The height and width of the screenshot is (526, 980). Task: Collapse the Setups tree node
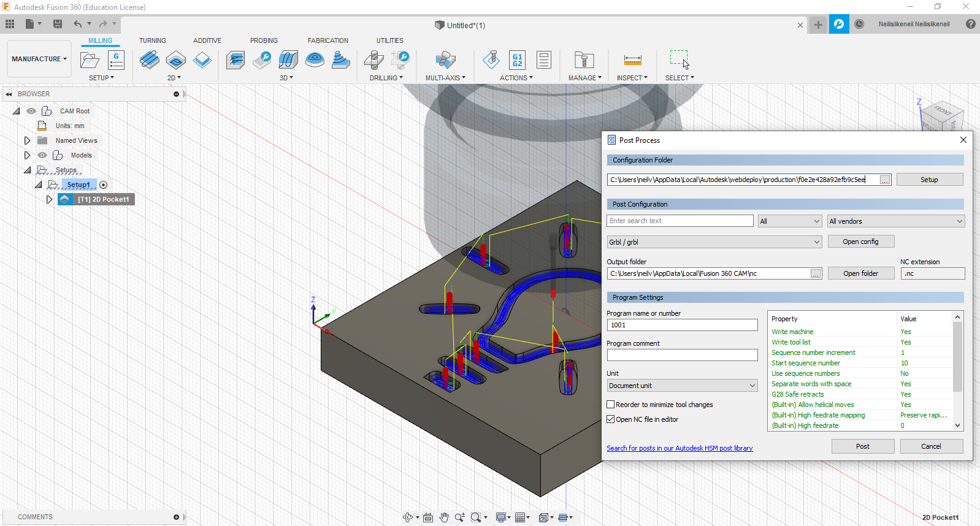(x=27, y=170)
